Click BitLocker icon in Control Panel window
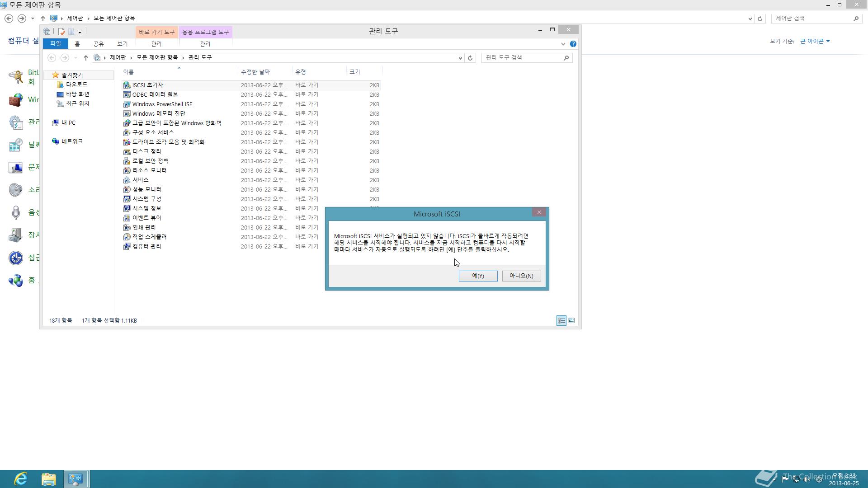868x488 pixels. 15,77
